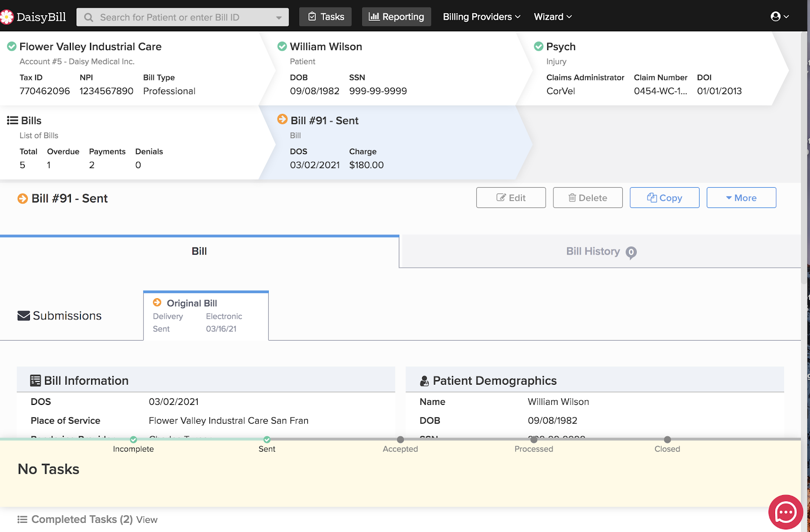
Task: Click the SSN value 999-99-9999
Action: coord(378,91)
